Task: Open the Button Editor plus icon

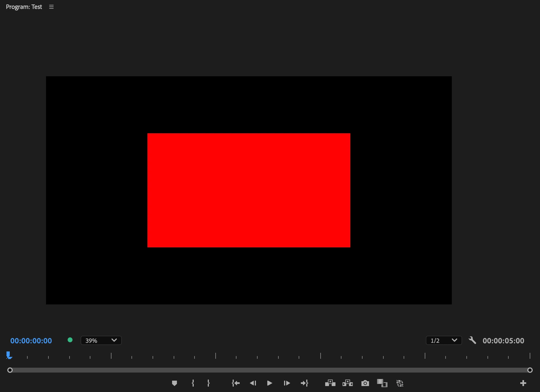Action: 523,383
